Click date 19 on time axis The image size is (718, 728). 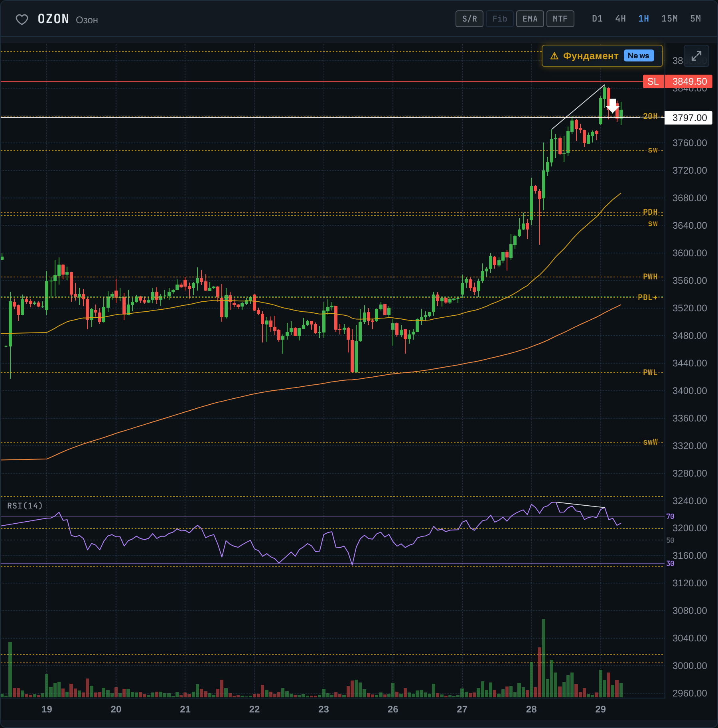(x=47, y=709)
